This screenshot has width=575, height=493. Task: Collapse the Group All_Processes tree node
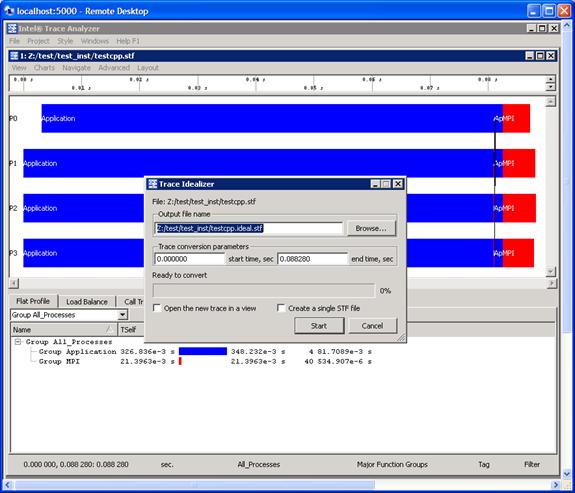(x=17, y=342)
